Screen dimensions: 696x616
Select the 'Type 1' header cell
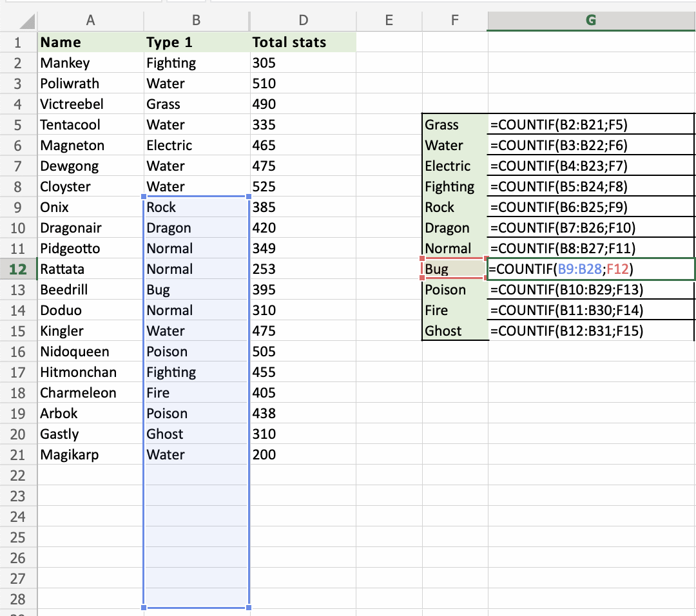coord(197,43)
